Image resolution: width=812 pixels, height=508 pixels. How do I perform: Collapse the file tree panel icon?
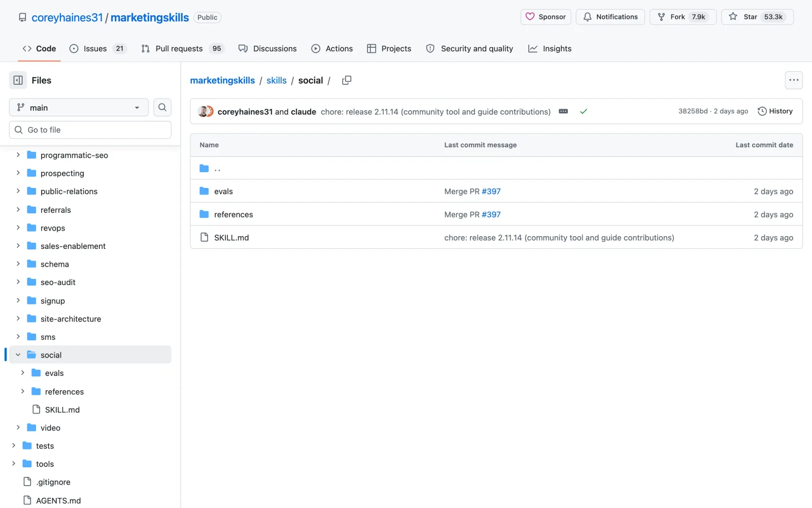[x=18, y=80]
